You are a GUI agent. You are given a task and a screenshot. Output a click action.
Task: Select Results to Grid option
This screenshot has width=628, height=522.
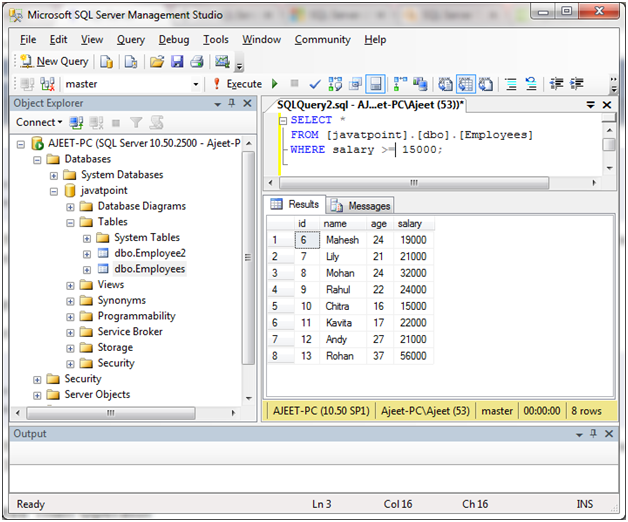pos(466,84)
